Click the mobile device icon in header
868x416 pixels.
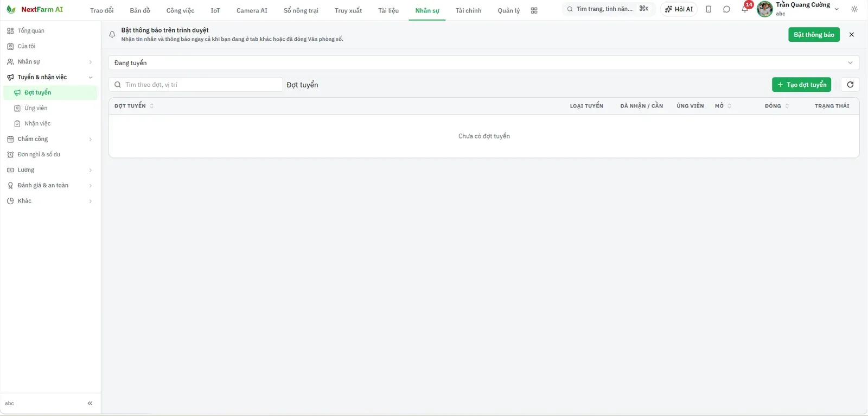pyautogui.click(x=709, y=9)
